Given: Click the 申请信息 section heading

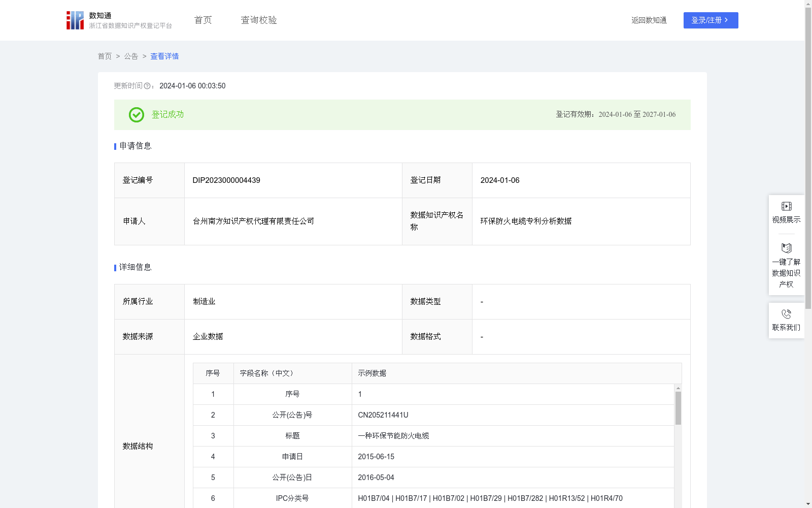Looking at the screenshot, I should coord(135,146).
